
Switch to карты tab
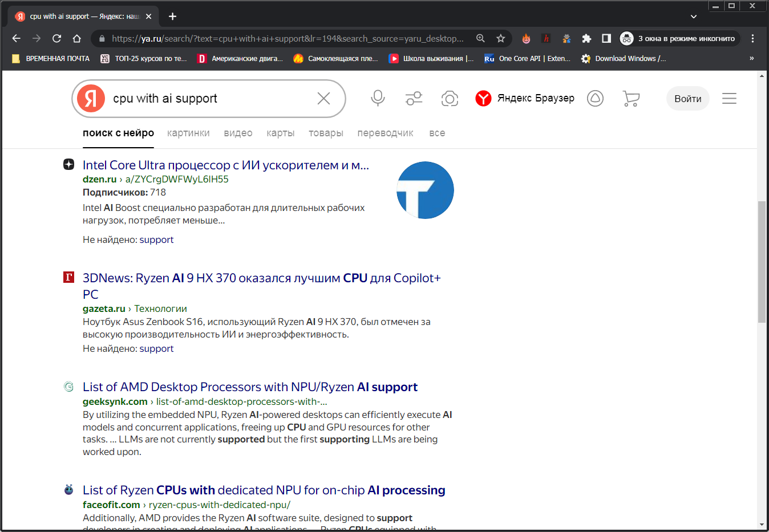point(281,133)
